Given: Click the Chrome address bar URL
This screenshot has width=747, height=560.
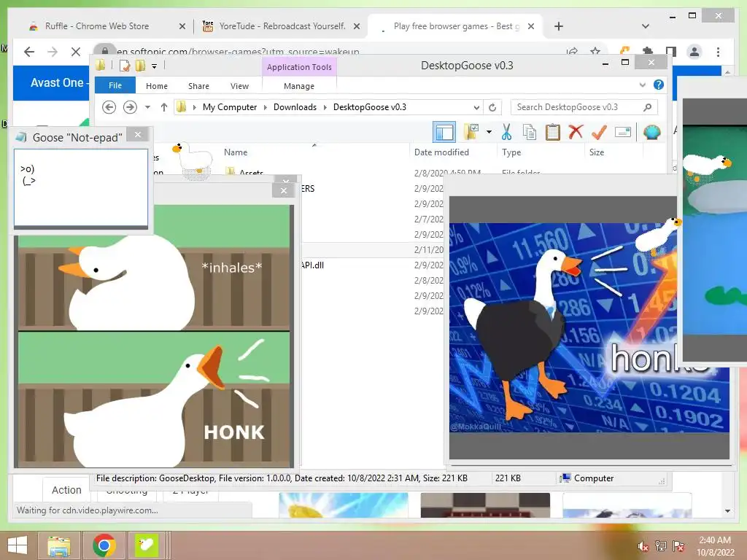Looking at the screenshot, I should coord(239,52).
